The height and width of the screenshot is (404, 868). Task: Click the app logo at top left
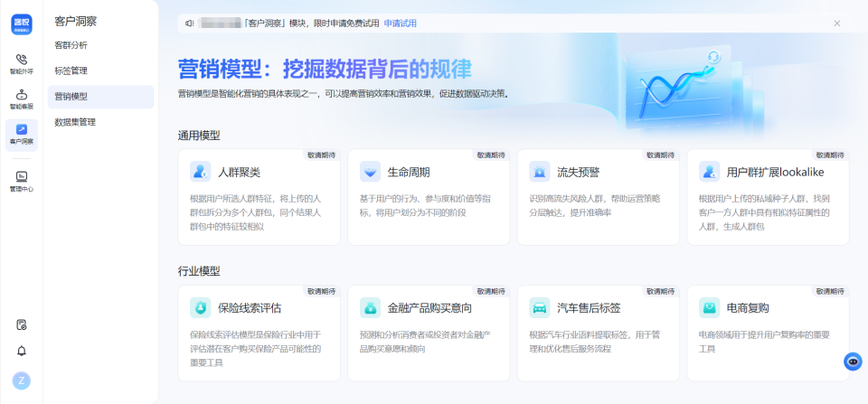click(x=22, y=23)
